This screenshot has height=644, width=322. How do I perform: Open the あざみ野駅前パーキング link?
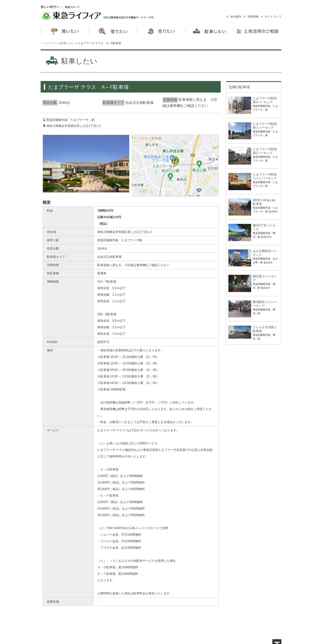click(265, 253)
